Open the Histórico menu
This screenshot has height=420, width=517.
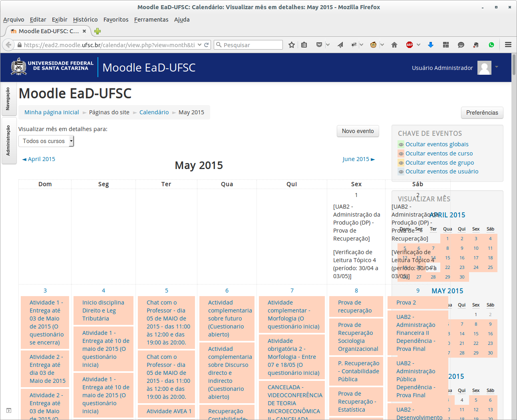click(x=86, y=20)
